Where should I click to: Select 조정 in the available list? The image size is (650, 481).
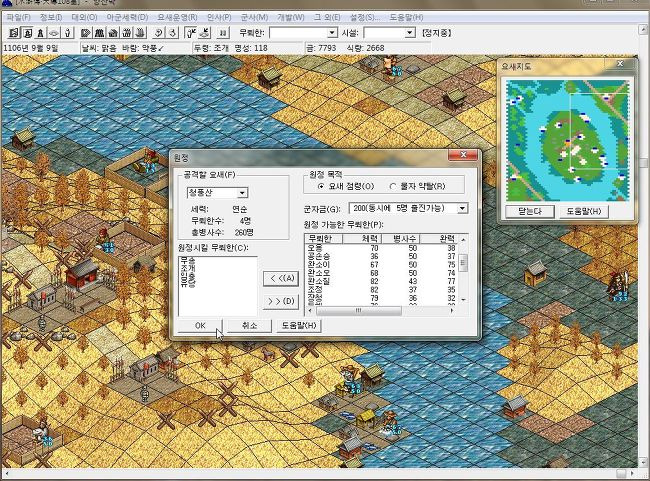click(315, 289)
